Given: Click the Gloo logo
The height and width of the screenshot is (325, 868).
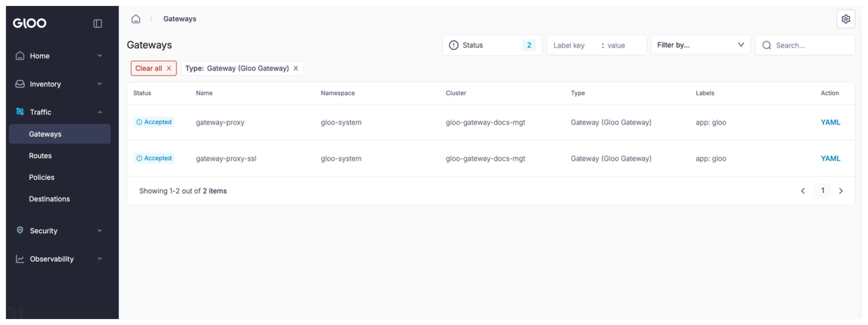Looking at the screenshot, I should [30, 23].
